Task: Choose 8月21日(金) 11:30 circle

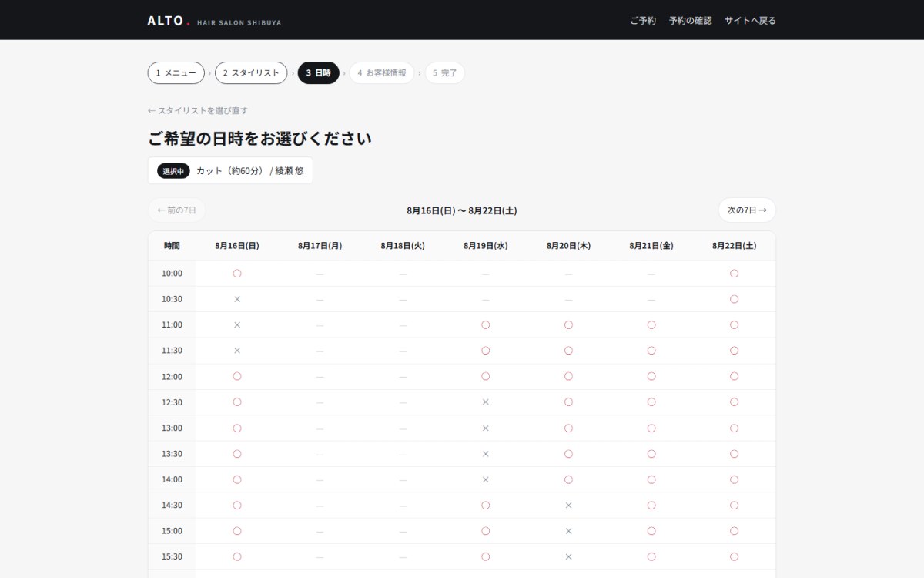Action: (x=651, y=351)
